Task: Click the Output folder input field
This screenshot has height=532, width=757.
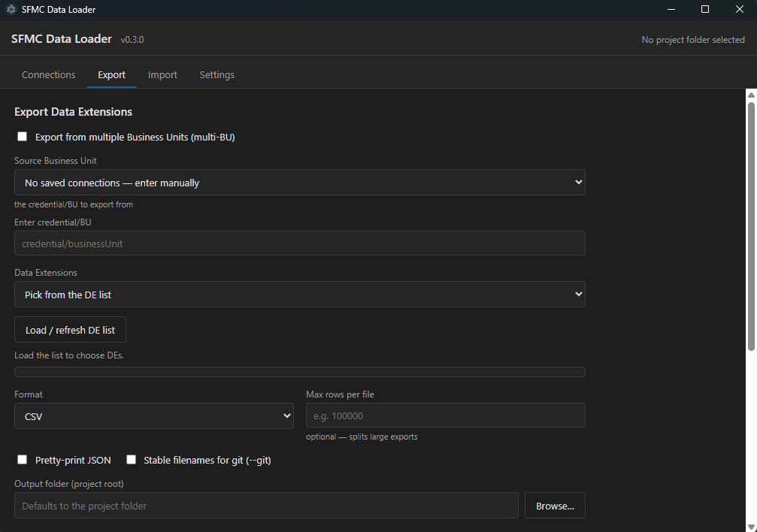Action: 267,506
